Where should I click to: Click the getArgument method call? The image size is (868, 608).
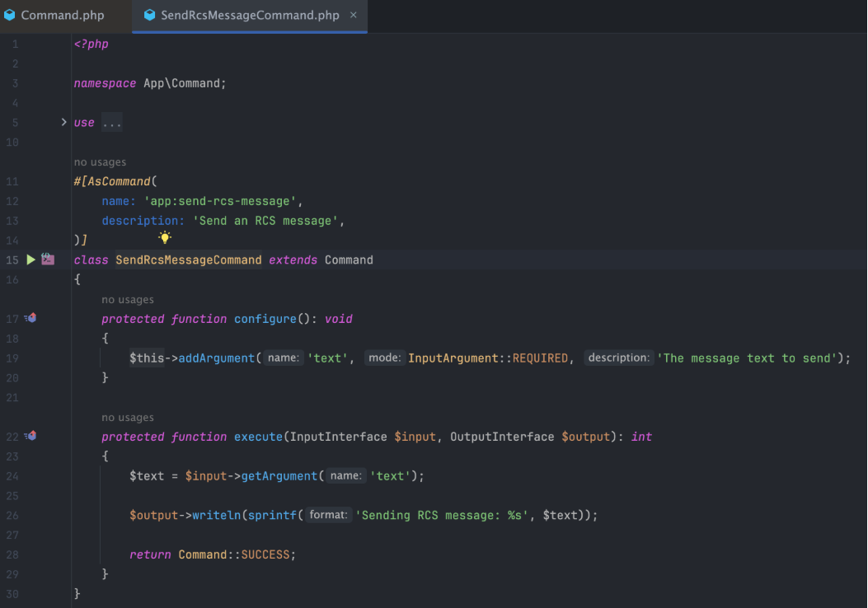279,476
